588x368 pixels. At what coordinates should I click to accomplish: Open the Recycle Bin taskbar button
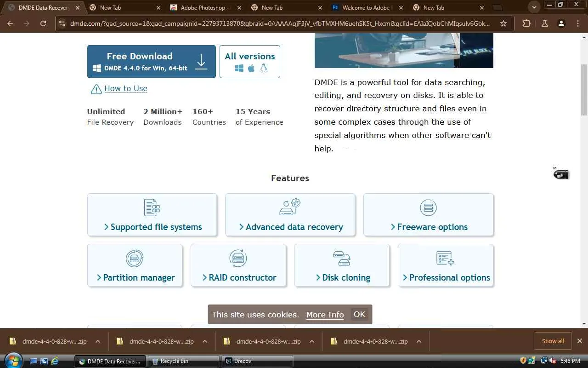183,361
